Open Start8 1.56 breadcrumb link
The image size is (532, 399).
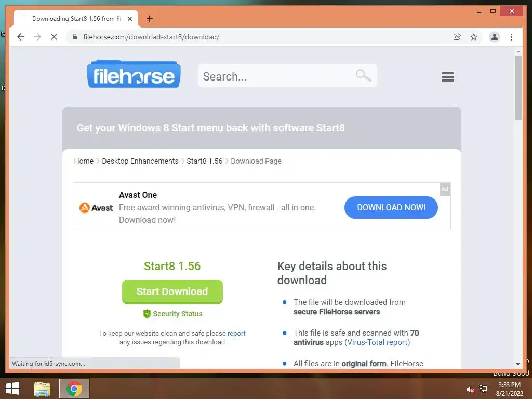[x=205, y=161]
